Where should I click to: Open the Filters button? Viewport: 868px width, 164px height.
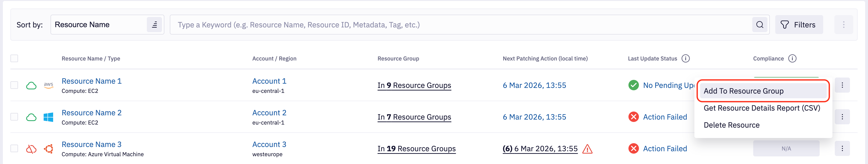799,25
